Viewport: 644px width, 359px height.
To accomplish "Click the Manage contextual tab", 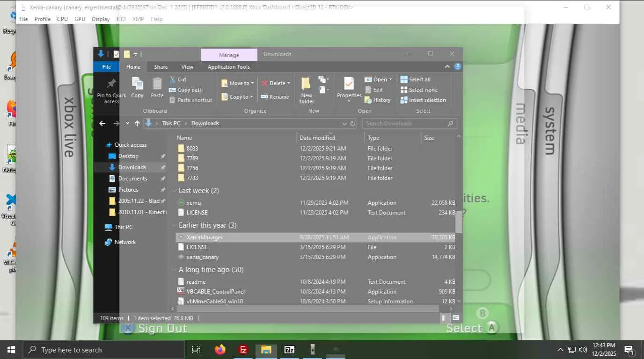I will (229, 55).
